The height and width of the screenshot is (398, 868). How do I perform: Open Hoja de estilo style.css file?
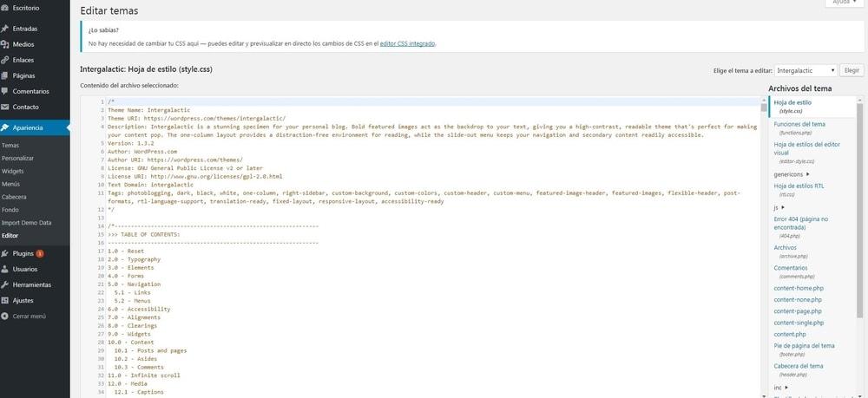(x=792, y=106)
